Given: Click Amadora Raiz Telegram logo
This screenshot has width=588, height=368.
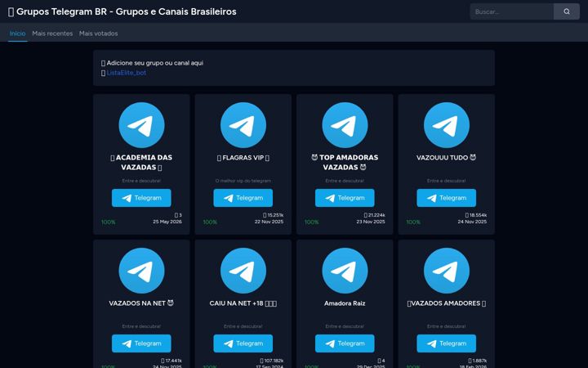Looking at the screenshot, I should pyautogui.click(x=345, y=271).
